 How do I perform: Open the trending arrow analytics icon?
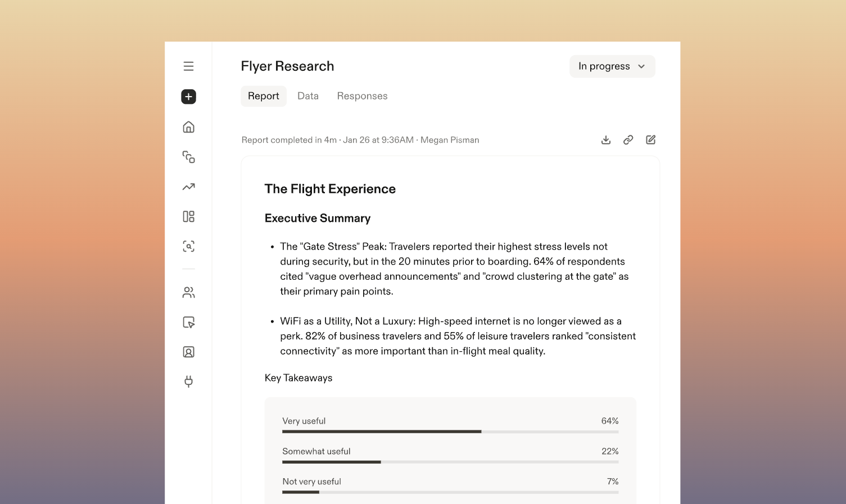(188, 187)
